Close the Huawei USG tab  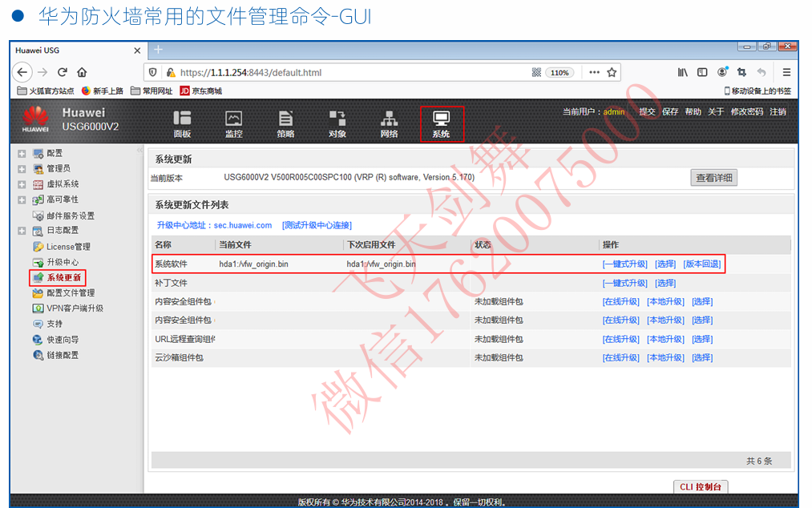[x=137, y=50]
